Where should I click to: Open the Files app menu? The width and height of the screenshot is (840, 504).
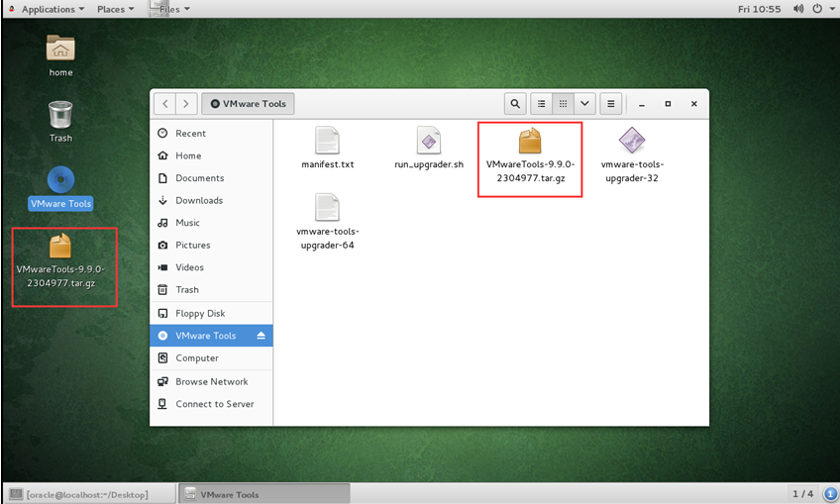170,9
